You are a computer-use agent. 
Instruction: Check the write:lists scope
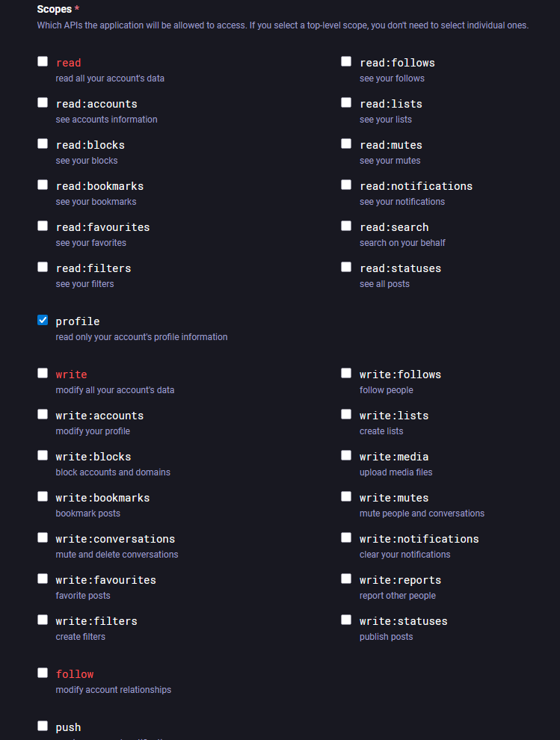346,415
